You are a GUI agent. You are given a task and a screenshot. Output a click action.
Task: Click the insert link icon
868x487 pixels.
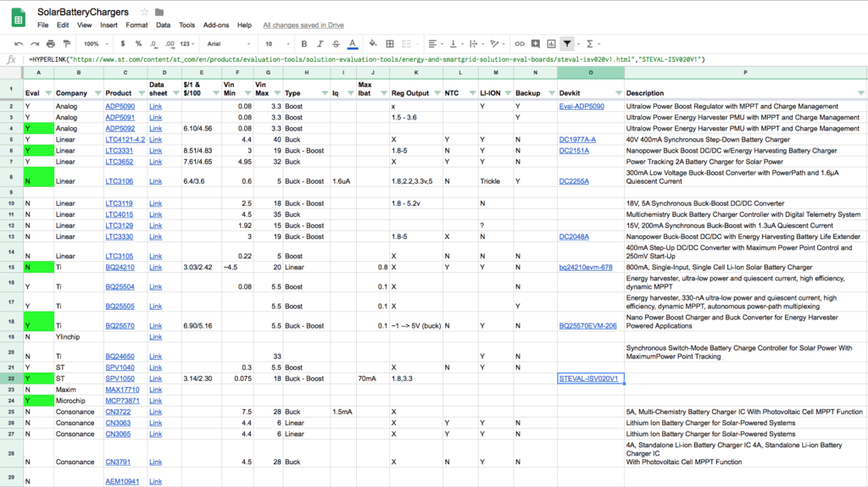(x=520, y=44)
